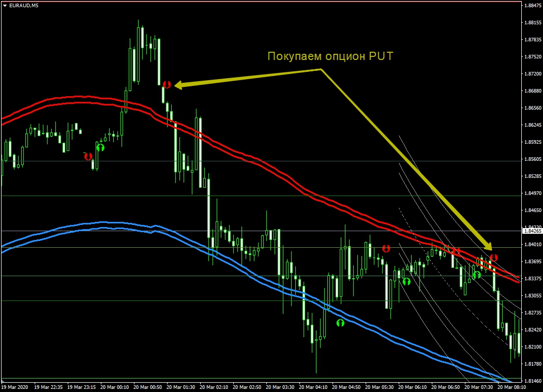Click the '20 Mar 08:10' time label
Screen dimensions: 543x392
pos(511,387)
